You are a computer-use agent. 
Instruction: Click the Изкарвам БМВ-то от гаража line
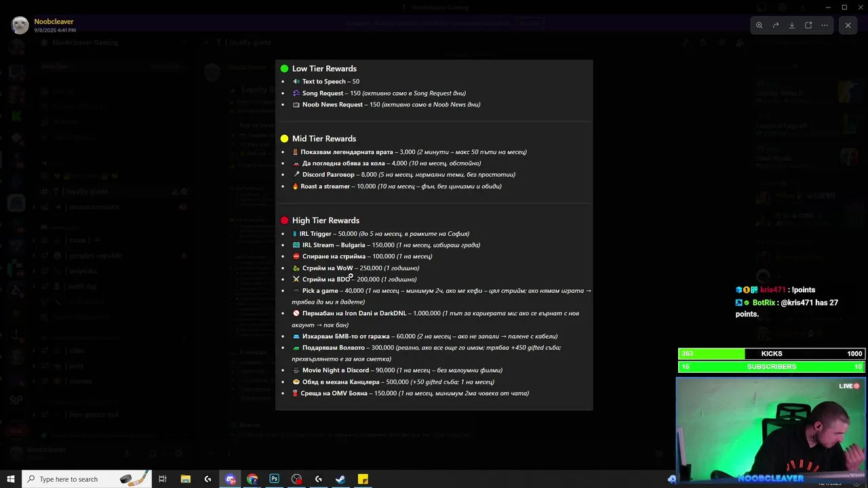click(x=425, y=336)
